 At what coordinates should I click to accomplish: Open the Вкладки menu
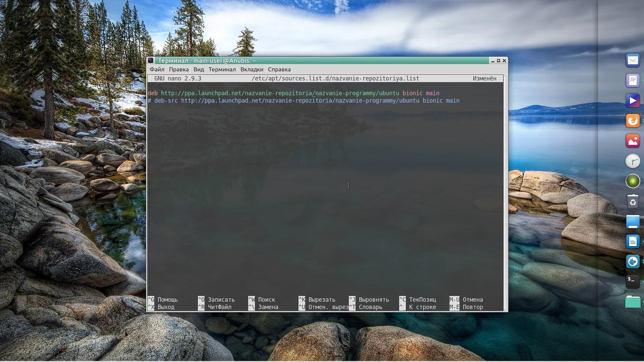[x=252, y=69]
